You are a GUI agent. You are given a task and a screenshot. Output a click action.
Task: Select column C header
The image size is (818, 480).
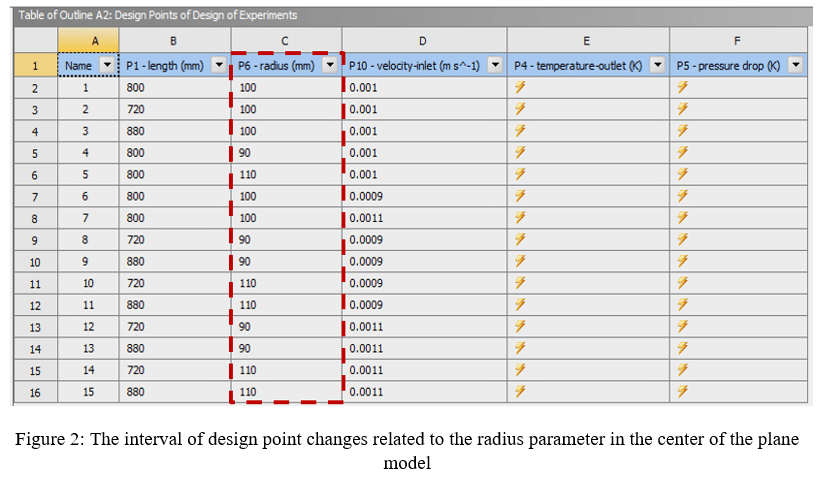tap(285, 41)
